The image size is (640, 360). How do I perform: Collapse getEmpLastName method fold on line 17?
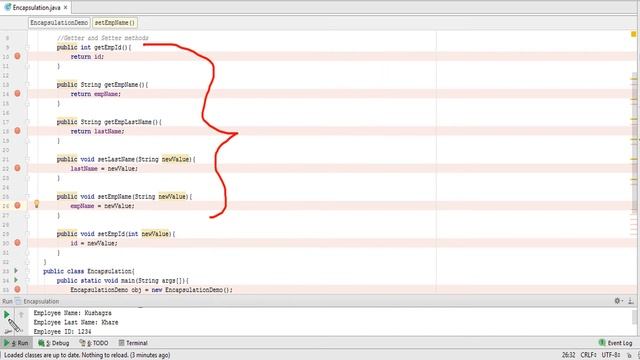[x=28, y=122]
